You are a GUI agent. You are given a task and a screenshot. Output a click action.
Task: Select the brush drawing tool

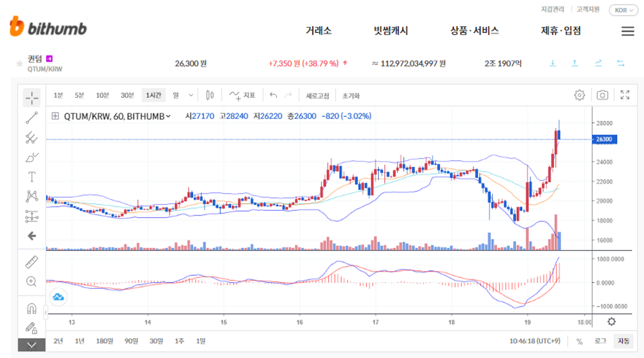pos(32,157)
